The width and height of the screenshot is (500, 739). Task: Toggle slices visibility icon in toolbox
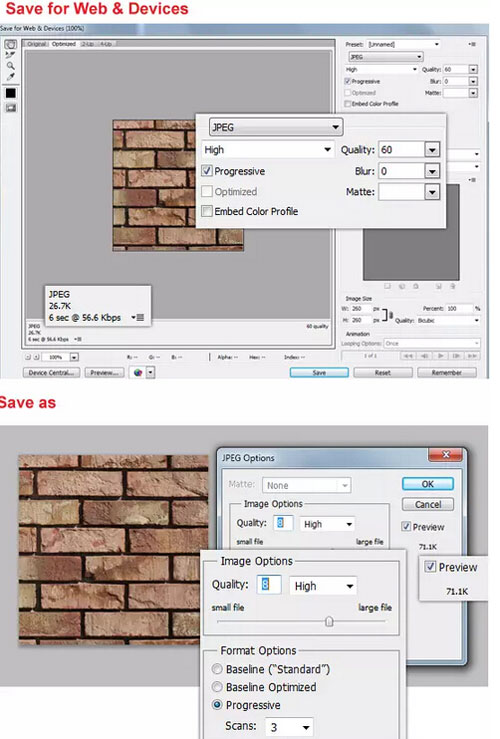coord(10,108)
